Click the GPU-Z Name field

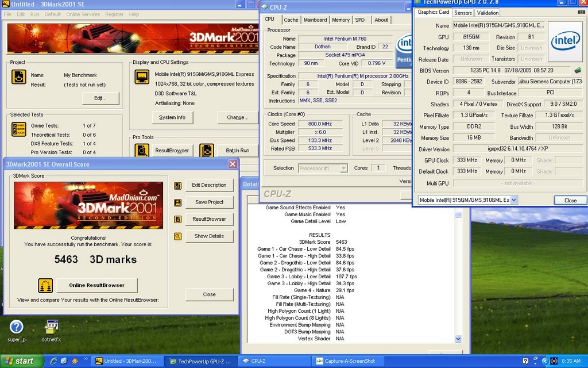click(498, 25)
